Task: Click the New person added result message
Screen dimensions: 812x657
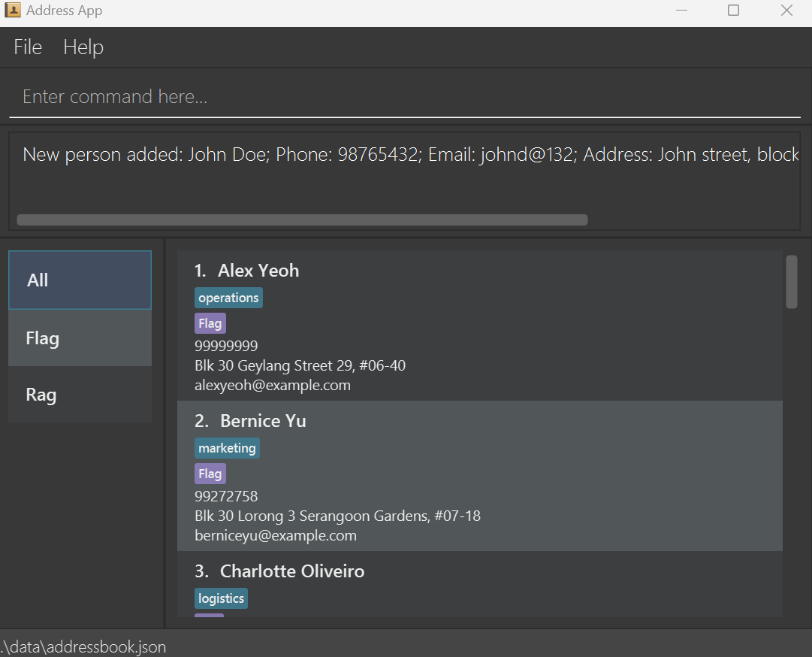Action: click(x=411, y=154)
